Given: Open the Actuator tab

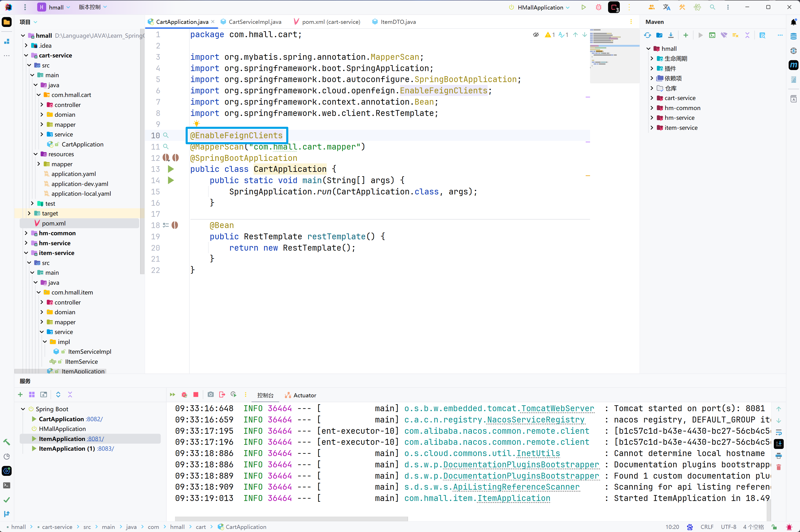Looking at the screenshot, I should coord(304,395).
